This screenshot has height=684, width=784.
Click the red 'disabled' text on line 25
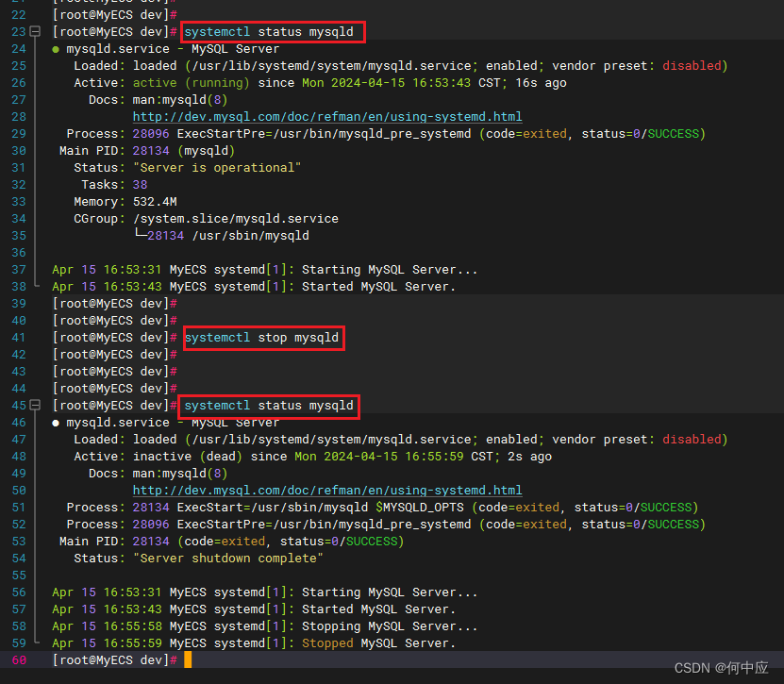(x=692, y=65)
